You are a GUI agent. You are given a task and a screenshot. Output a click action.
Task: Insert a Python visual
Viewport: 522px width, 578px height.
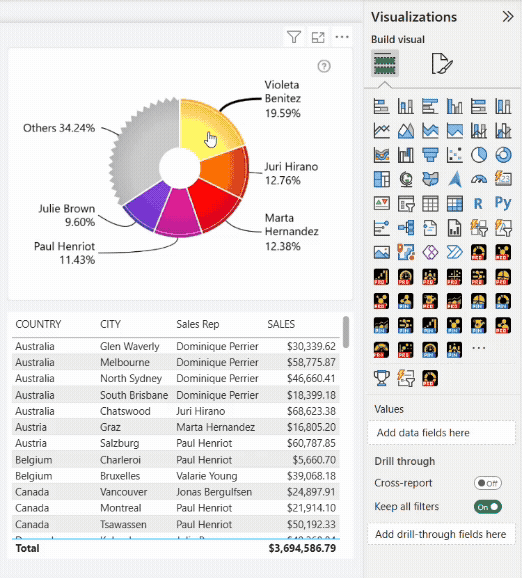pos(503,203)
